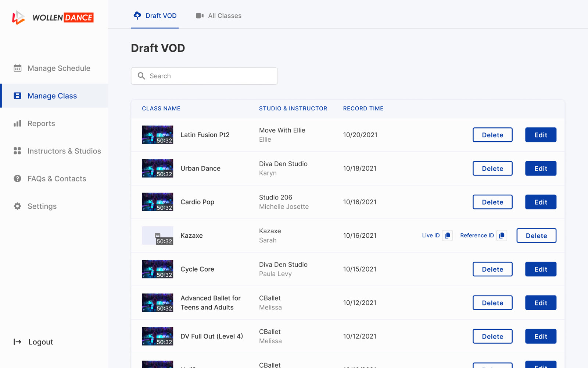This screenshot has height=368, width=588.
Task: Click the 10/20/2021 record time
Action: click(x=360, y=135)
